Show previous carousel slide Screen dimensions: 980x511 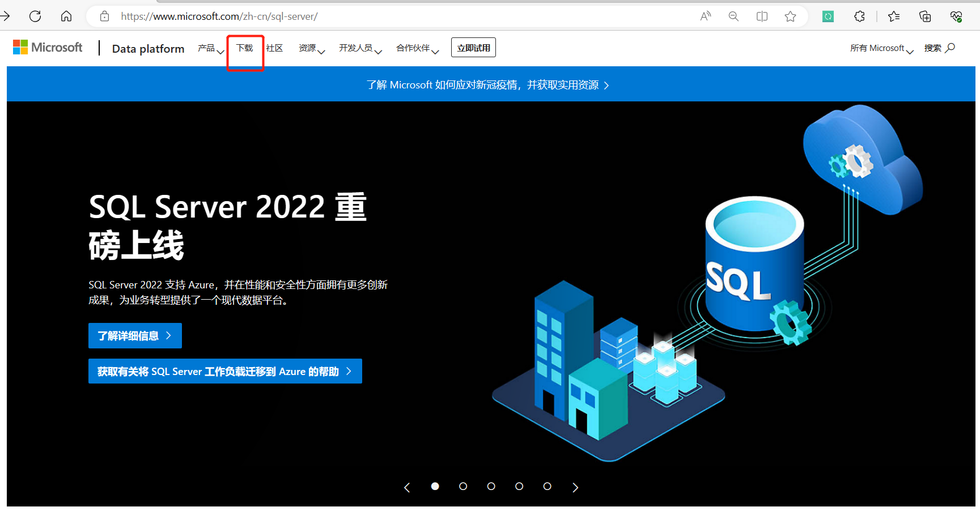click(x=407, y=487)
